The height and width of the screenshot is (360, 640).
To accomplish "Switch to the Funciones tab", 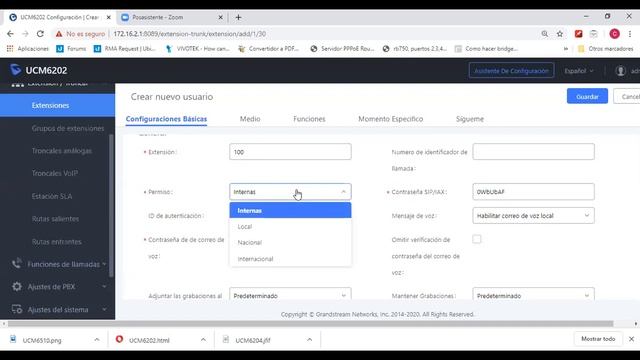I will [309, 119].
